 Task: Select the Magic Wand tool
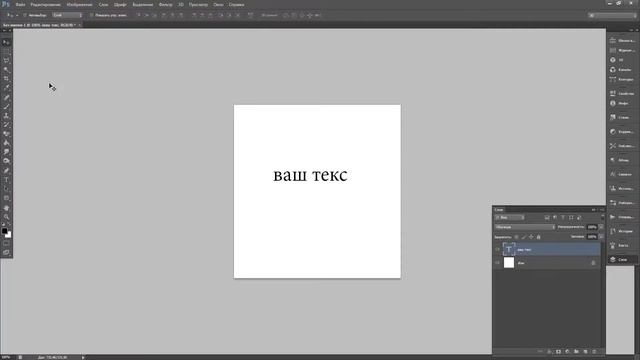click(6, 69)
